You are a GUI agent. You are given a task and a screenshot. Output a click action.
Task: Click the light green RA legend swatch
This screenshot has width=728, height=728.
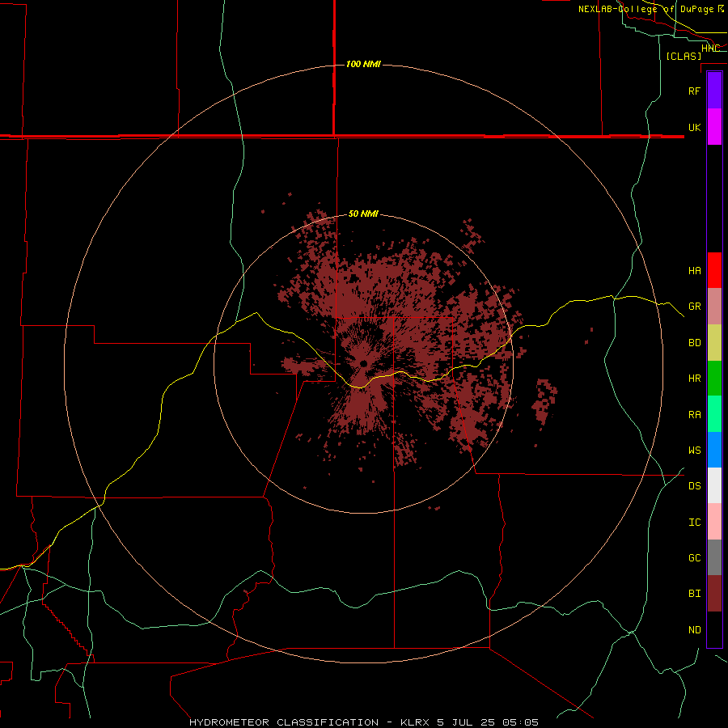click(714, 414)
